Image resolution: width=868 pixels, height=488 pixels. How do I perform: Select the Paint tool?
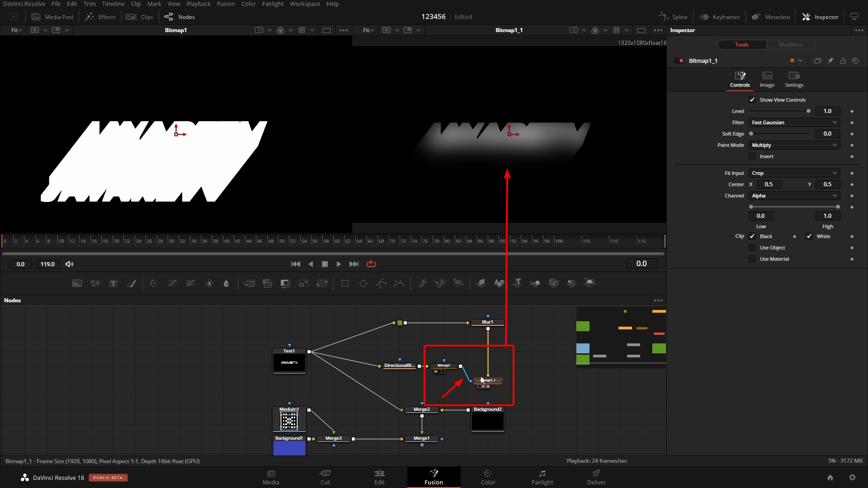pos(132,283)
